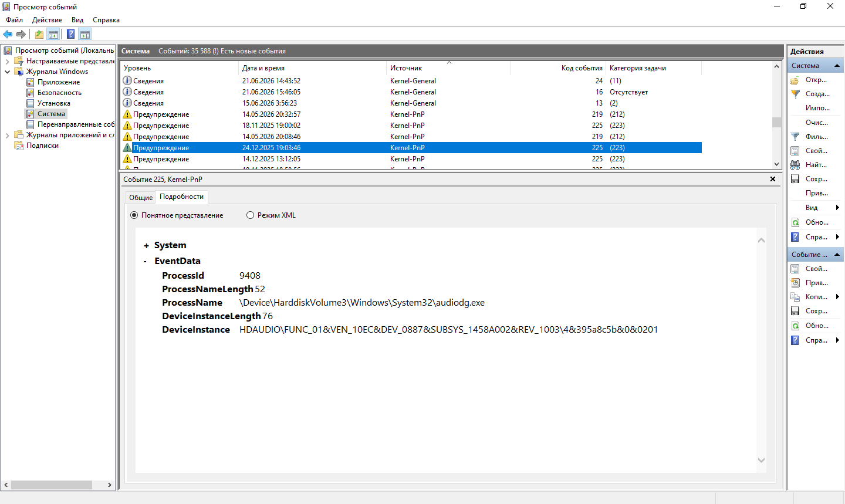Select the Режим XML radio button
Screen dimensions: 845x504
[250, 215]
